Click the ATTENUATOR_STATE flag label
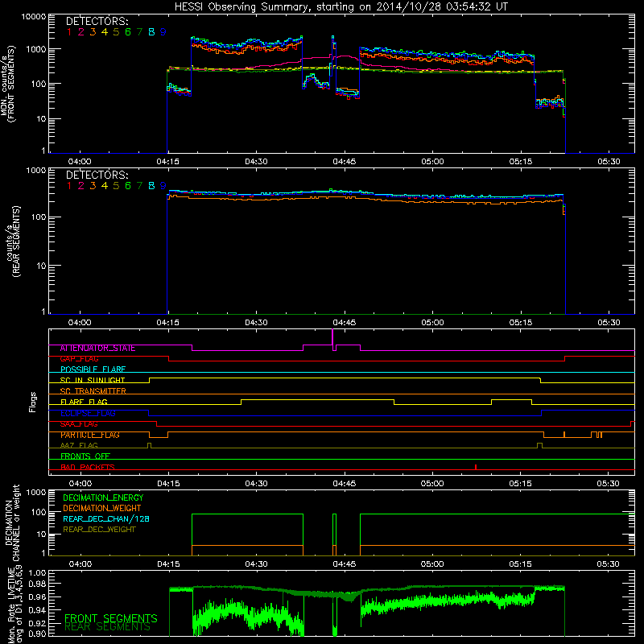Viewport: 644px width, 644px height. click(97, 349)
